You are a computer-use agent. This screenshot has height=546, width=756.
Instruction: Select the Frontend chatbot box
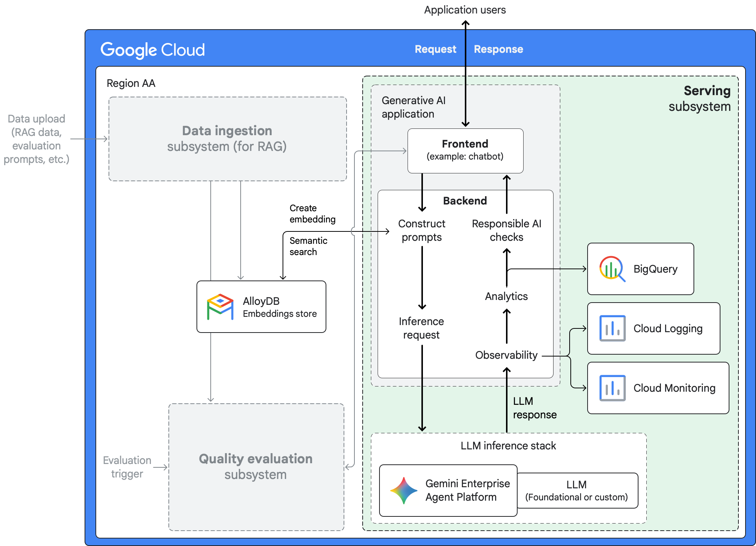[x=465, y=151]
